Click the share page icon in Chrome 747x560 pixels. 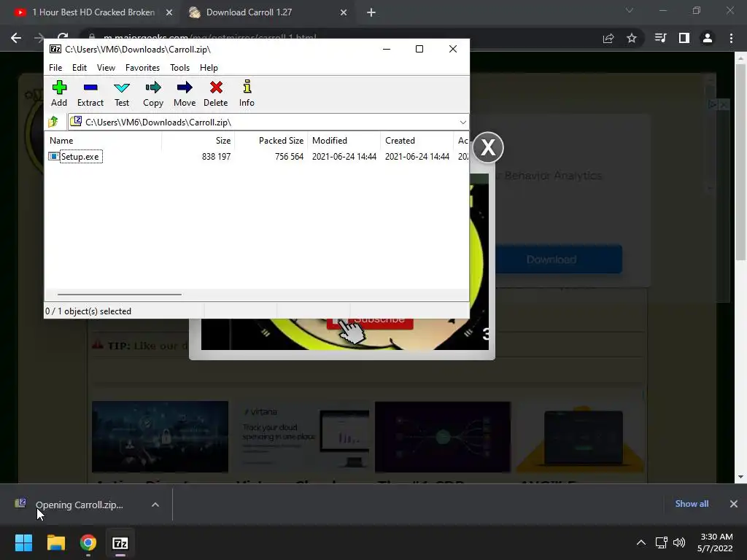pyautogui.click(x=608, y=38)
